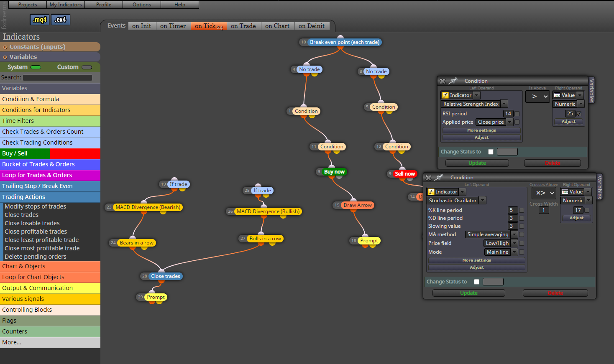Click the Cross Width value field

(544, 210)
